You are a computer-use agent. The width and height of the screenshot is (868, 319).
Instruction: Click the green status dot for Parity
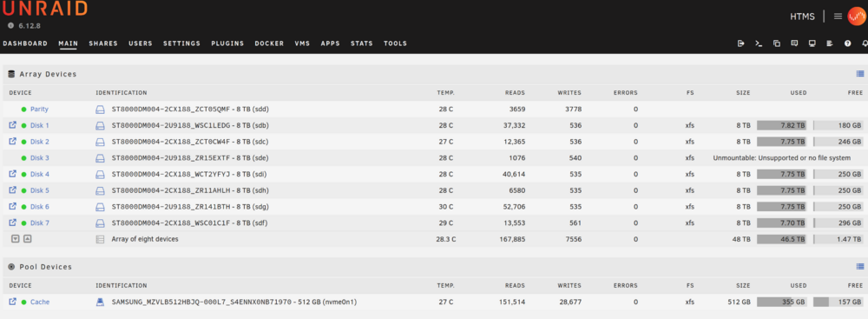[x=23, y=110]
